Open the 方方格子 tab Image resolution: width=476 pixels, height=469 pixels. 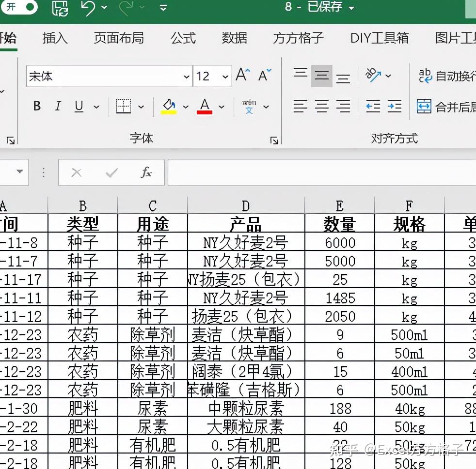click(x=299, y=38)
